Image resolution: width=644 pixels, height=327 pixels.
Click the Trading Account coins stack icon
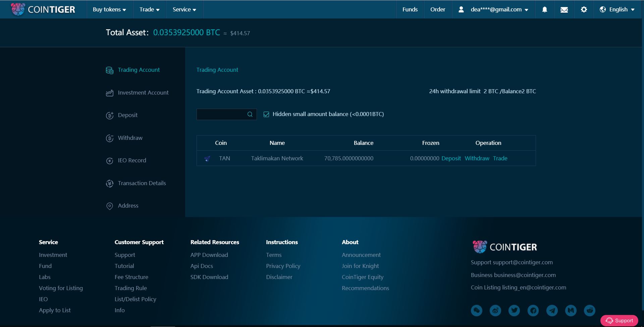110,70
